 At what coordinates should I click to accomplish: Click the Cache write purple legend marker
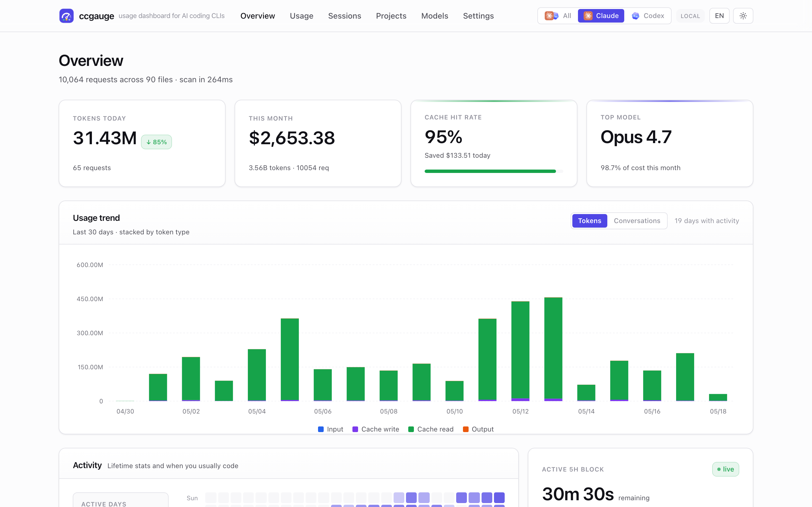(355, 429)
